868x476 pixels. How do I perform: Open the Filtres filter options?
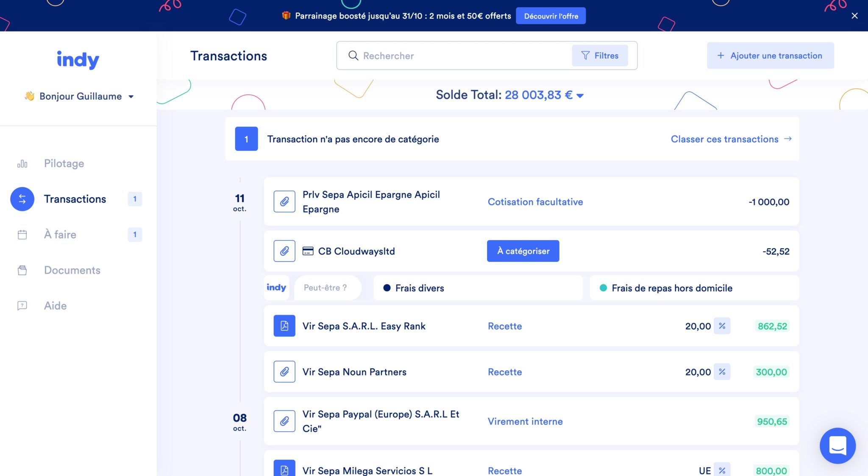pos(600,56)
